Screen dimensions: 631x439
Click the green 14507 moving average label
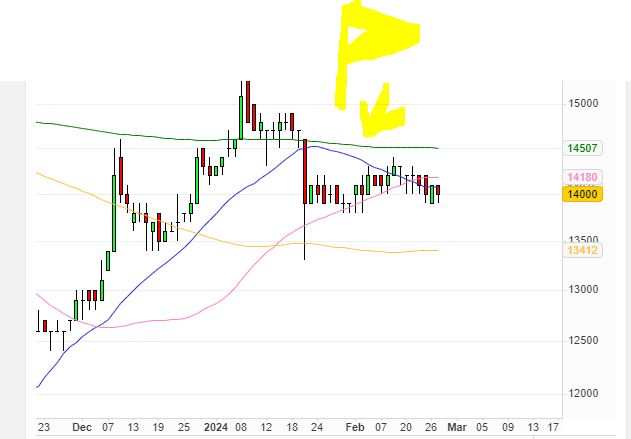click(x=582, y=148)
